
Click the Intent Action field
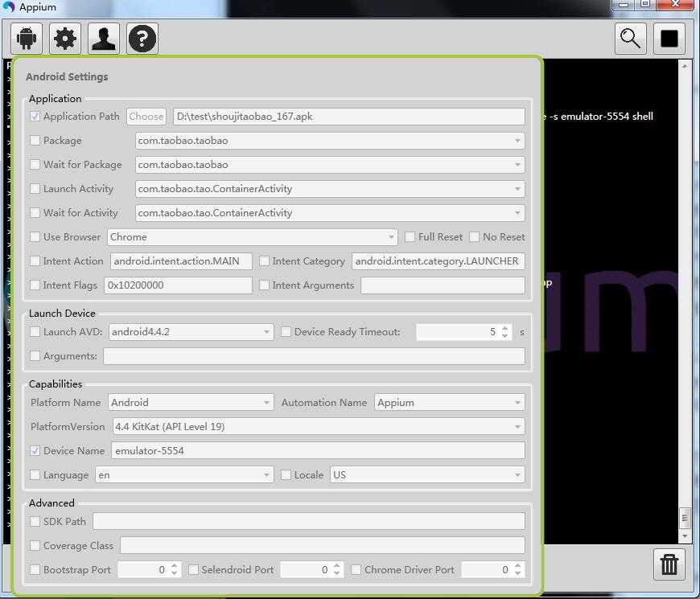181,261
